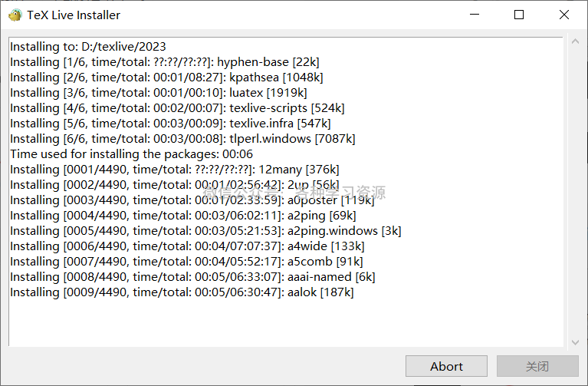Click the scrollbar down arrow

point(575,342)
